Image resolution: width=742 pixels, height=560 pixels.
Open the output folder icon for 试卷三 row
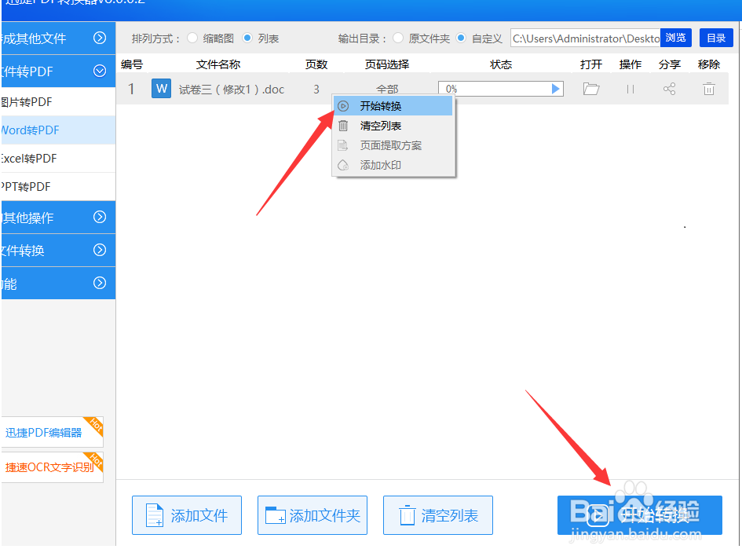coord(591,89)
